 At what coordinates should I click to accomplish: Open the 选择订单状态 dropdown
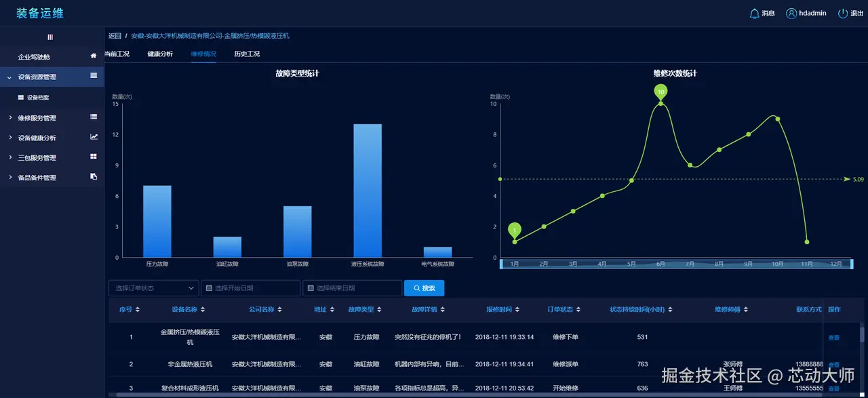pyautogui.click(x=154, y=288)
